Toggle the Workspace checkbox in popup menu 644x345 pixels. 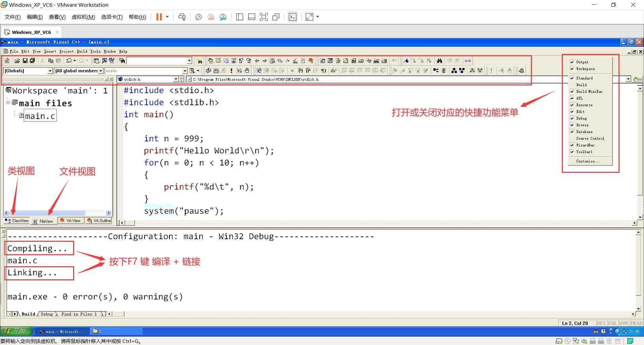click(x=572, y=69)
